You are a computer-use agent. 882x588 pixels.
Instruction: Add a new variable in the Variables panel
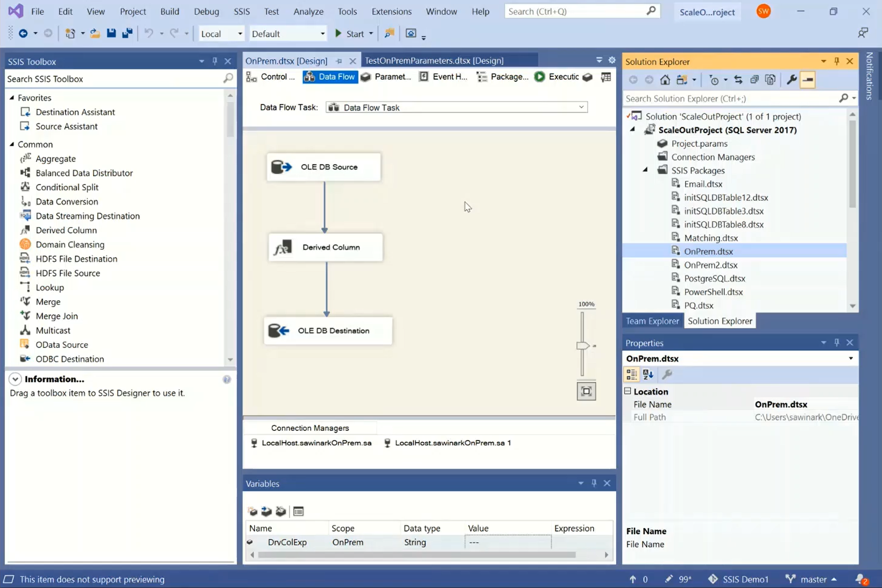point(252,511)
